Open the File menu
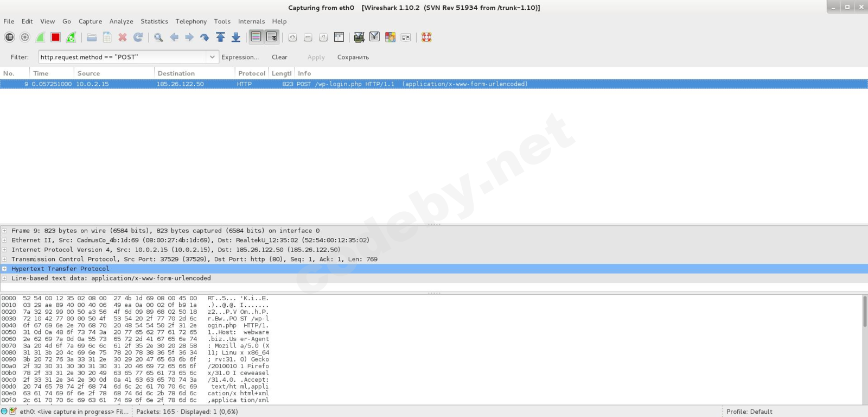868x417 pixels. click(x=9, y=22)
